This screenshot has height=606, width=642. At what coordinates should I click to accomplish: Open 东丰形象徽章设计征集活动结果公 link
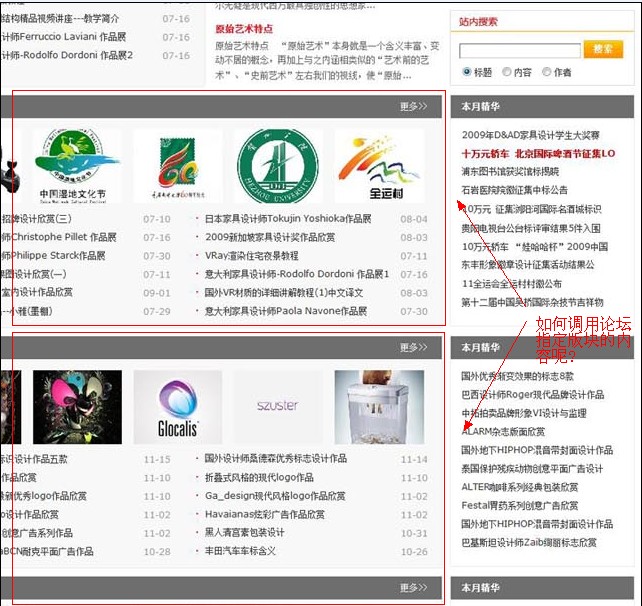tap(528, 265)
